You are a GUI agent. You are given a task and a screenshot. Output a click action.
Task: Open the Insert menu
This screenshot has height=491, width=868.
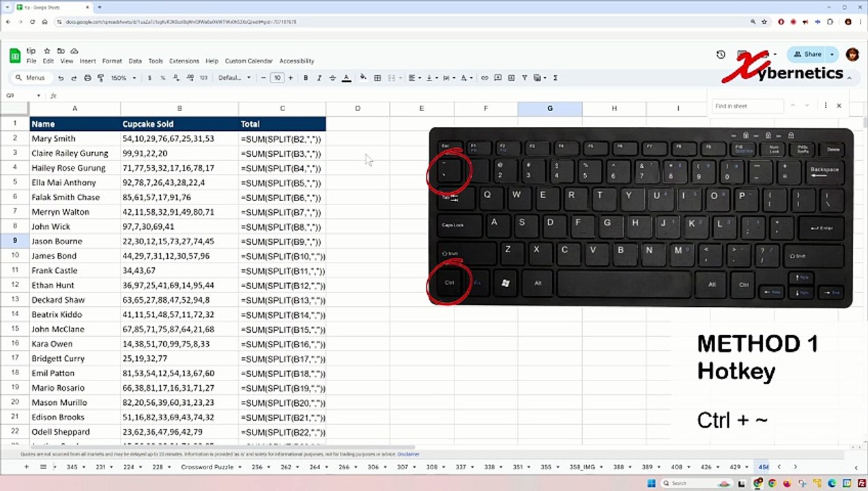(87, 61)
